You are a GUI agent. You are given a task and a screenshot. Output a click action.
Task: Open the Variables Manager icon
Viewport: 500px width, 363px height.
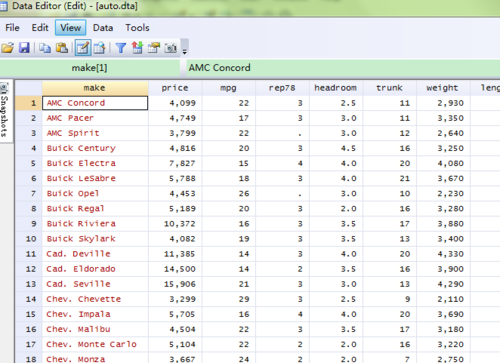coord(137,48)
